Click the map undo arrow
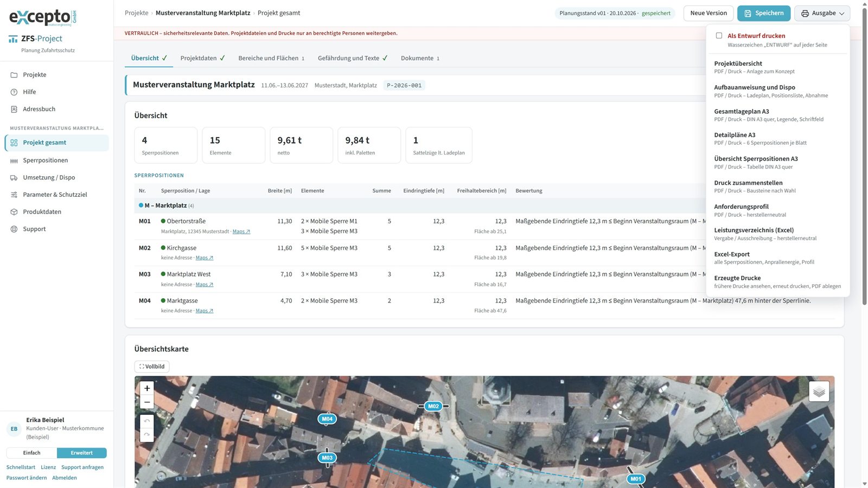This screenshot has width=868, height=488. point(147,421)
